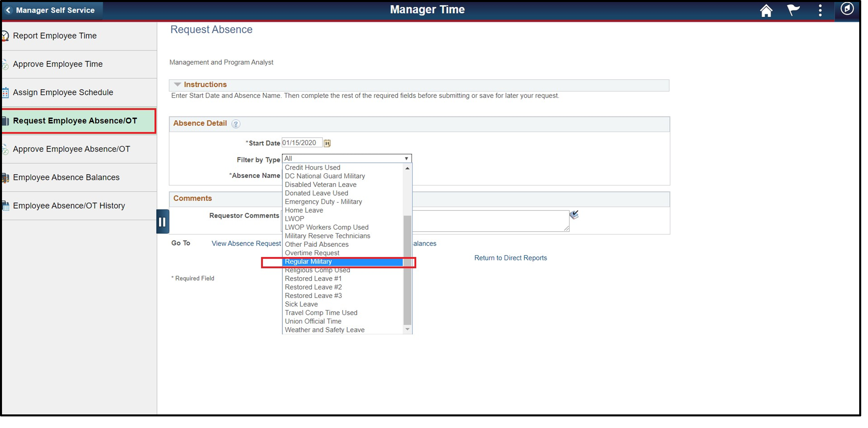Click the blue pause button beside Requestor Comments
868x428 pixels.
162,221
